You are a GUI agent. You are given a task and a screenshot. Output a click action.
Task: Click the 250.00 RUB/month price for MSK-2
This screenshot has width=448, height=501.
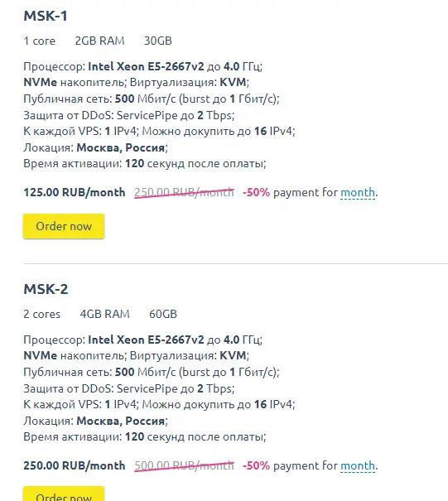pos(75,465)
